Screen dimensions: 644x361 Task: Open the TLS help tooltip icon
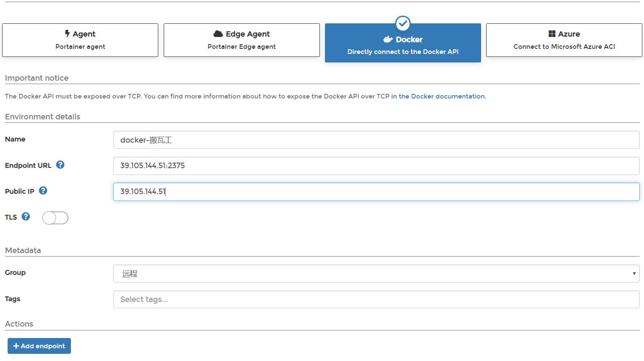pos(26,217)
